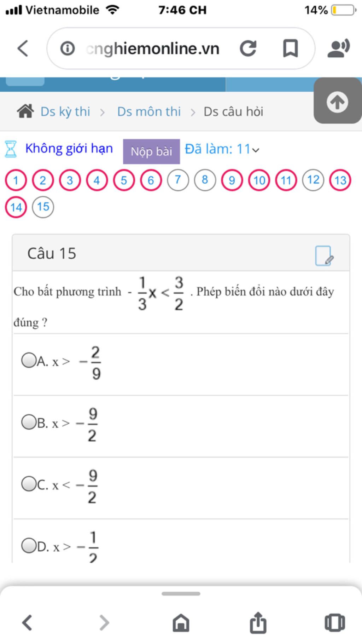
Task: Open the read-aloud voice icon
Action: pyautogui.click(x=338, y=48)
